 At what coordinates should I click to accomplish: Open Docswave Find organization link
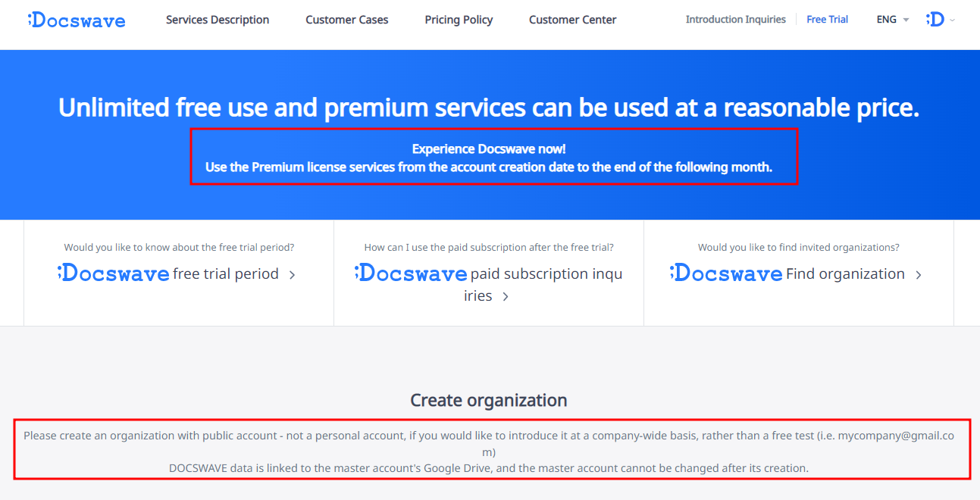pos(797,273)
